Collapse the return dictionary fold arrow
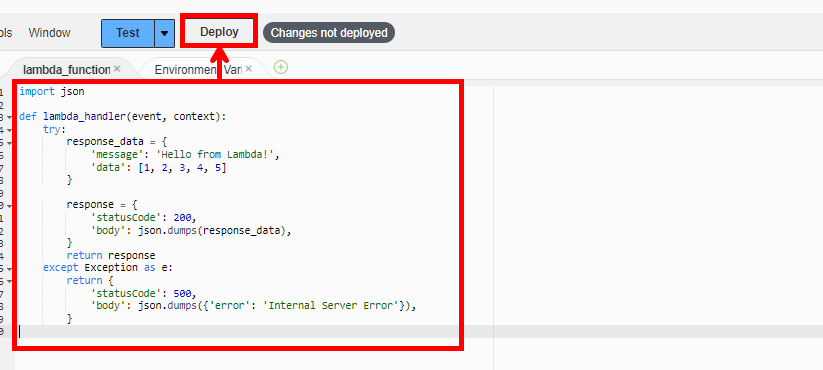 pos(9,281)
